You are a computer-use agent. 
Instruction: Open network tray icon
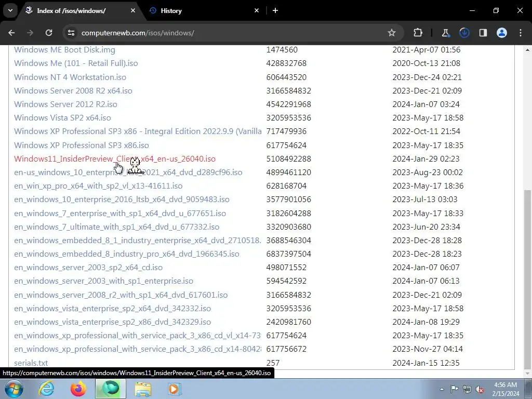(467, 389)
